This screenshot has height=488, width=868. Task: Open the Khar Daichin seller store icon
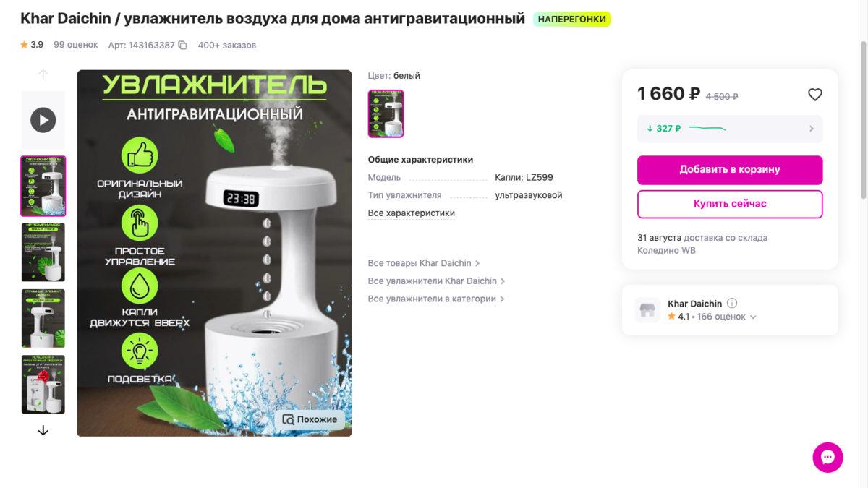(x=647, y=310)
